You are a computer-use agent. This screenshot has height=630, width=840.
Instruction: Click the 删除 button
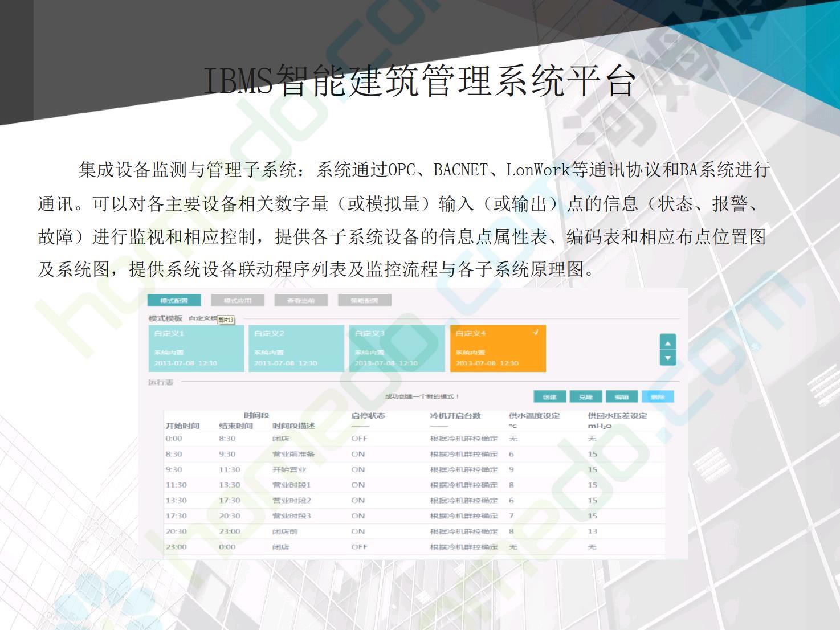click(658, 397)
